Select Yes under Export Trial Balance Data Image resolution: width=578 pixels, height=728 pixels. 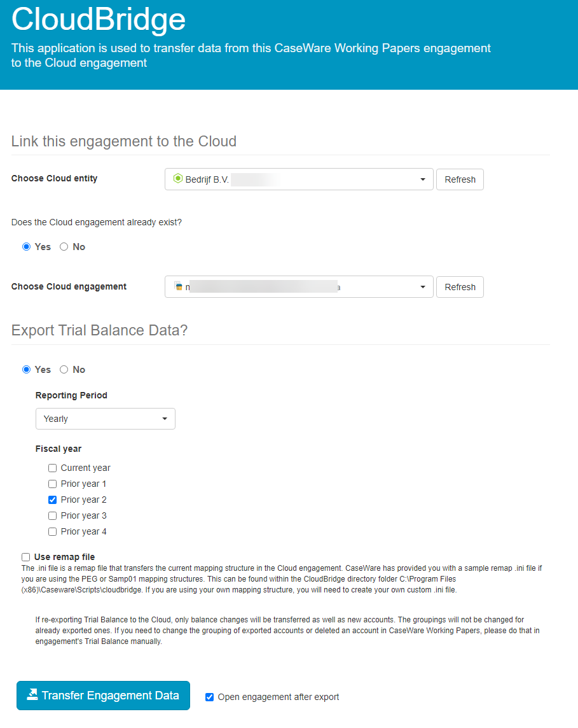coord(27,370)
